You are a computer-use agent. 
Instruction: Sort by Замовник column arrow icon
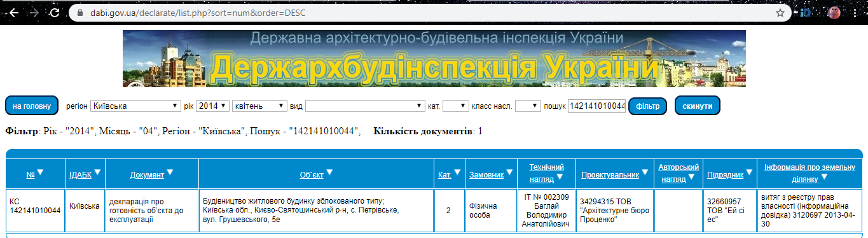[509, 172]
